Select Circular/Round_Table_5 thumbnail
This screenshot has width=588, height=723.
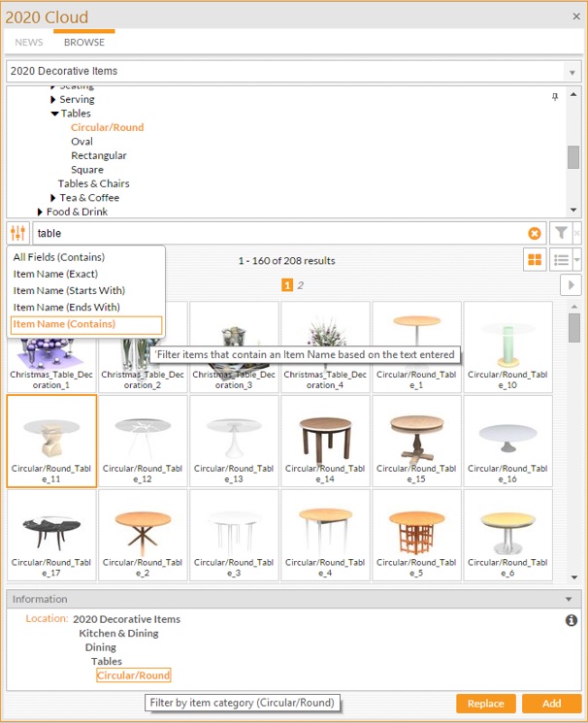(x=416, y=535)
